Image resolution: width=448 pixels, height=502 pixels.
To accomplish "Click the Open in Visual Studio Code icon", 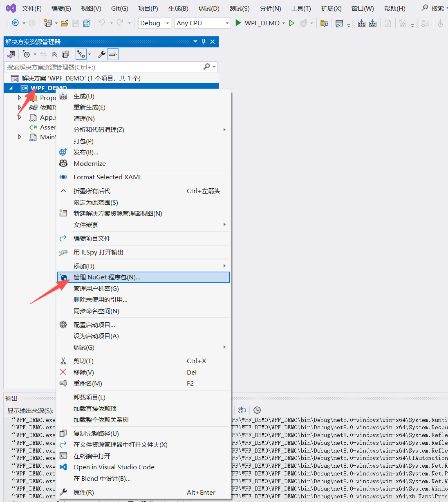I will (63, 467).
